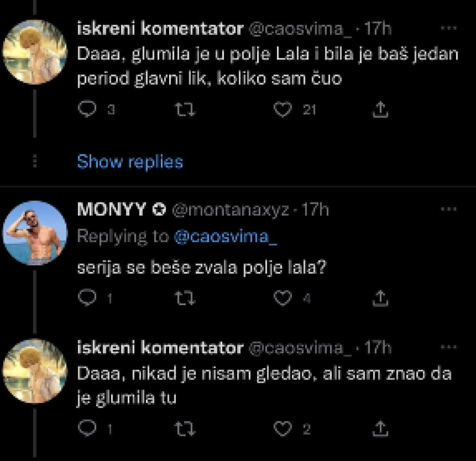Share the first iskreni komentator tweet
The image size is (476, 461).
click(380, 109)
